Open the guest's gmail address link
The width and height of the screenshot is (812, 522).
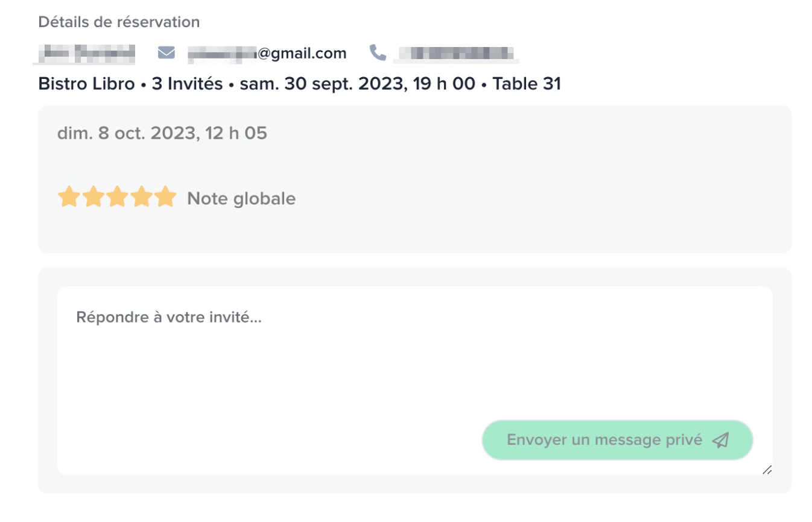point(268,53)
